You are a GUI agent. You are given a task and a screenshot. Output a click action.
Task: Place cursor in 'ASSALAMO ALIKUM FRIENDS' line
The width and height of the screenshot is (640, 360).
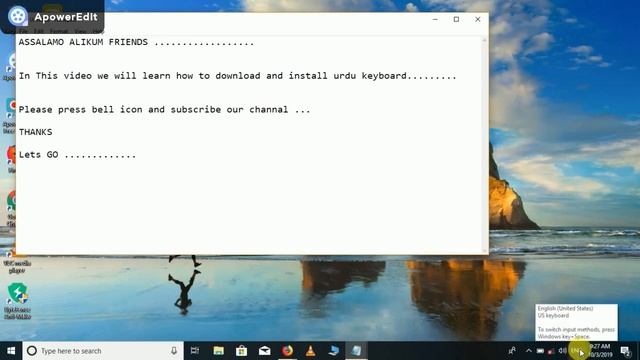[x=136, y=42]
